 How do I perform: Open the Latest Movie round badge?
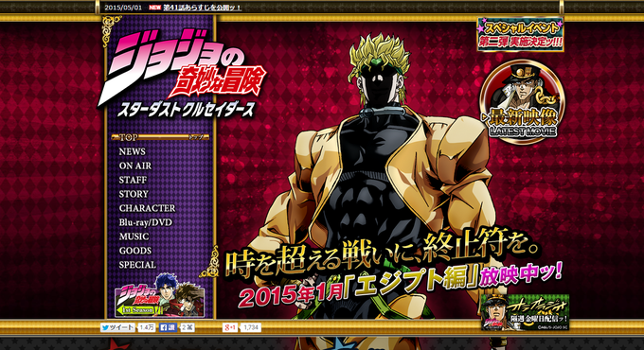pyautogui.click(x=522, y=102)
